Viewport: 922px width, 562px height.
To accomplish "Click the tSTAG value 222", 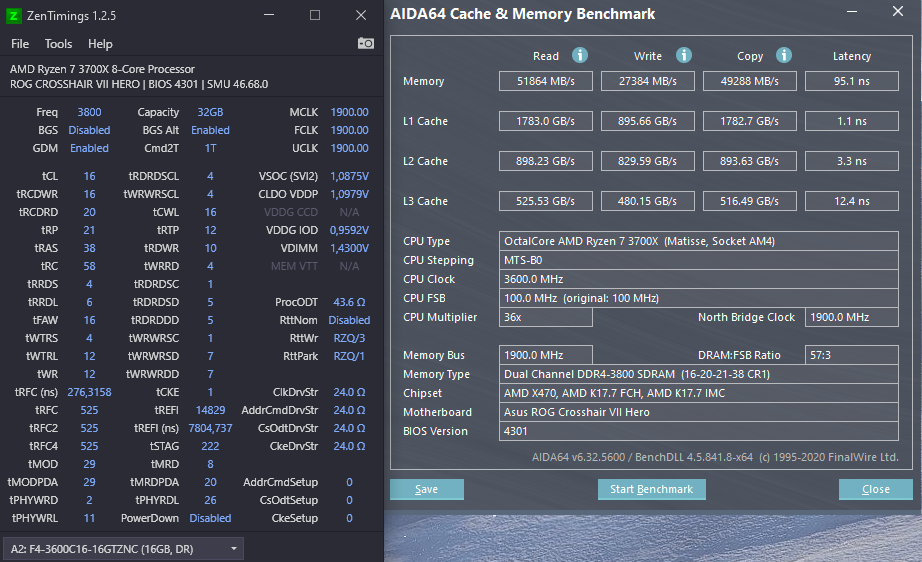I will [210, 446].
